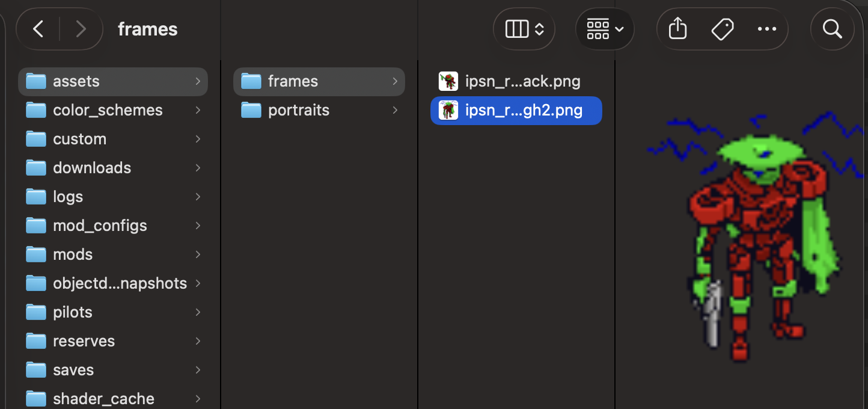Screen dimensions: 868x409
Task: Select the saves folder
Action: [113, 370]
